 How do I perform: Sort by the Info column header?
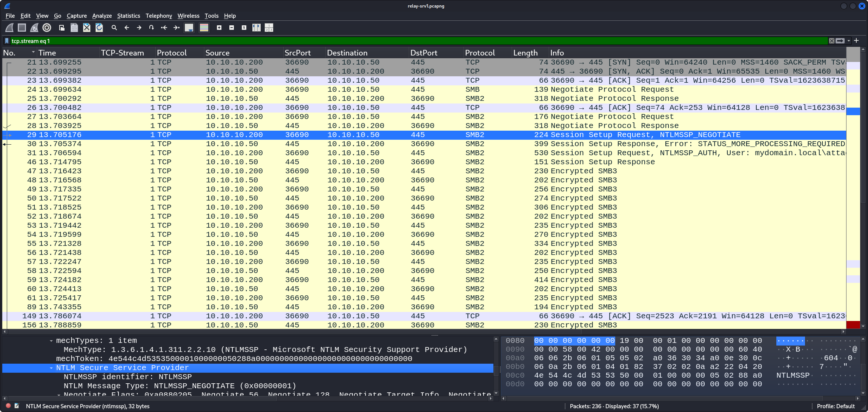coord(697,53)
